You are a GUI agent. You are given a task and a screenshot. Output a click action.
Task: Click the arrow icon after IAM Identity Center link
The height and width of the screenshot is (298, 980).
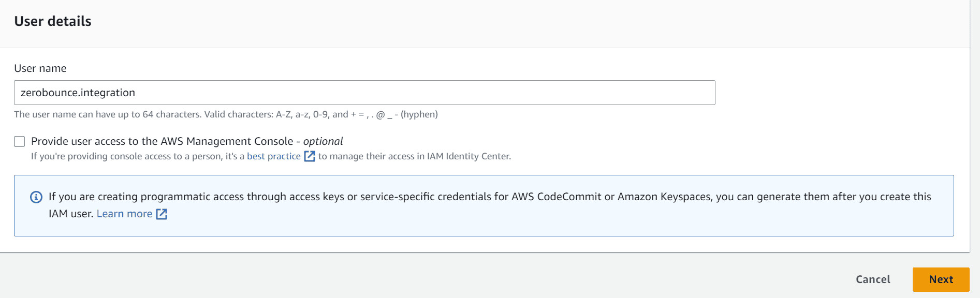[x=310, y=156]
